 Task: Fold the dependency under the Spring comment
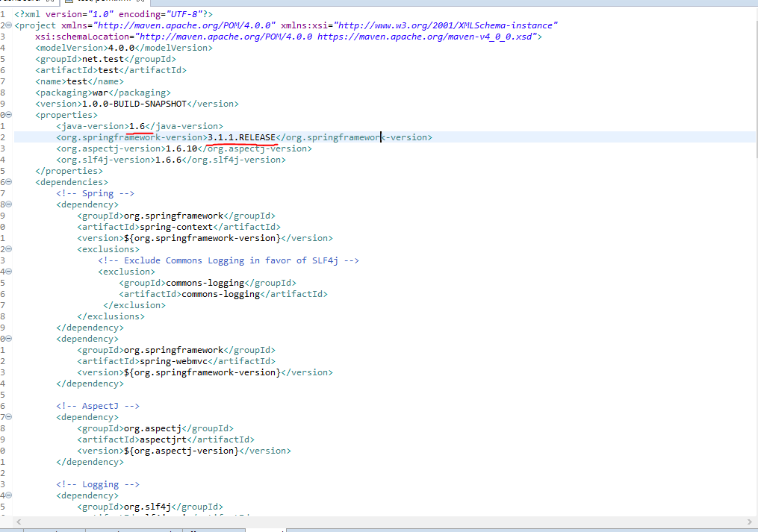(9, 204)
